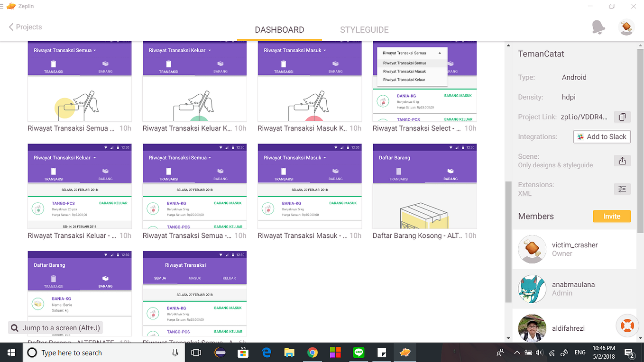Click the Zeplin flame logo
The height and width of the screenshot is (362, 644).
[10, 6]
